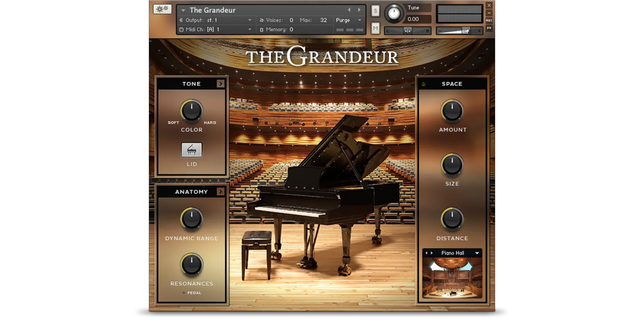Screen dimensions: 644x332
Task: Minimize instrument view with dash icon
Action: tap(489, 13)
